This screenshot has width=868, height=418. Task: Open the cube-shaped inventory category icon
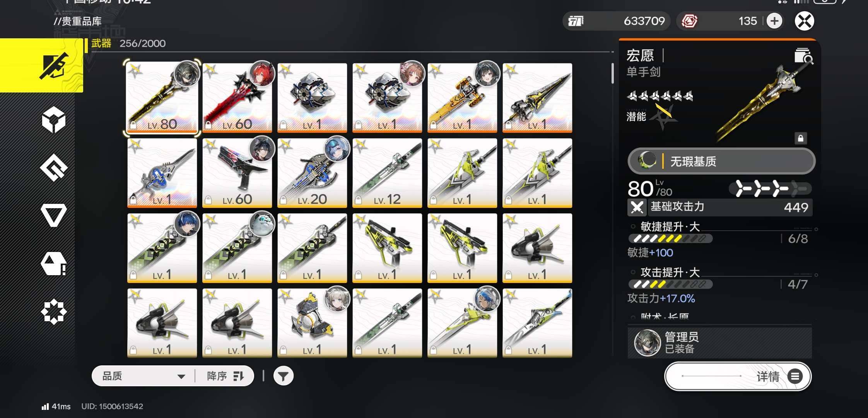(54, 120)
